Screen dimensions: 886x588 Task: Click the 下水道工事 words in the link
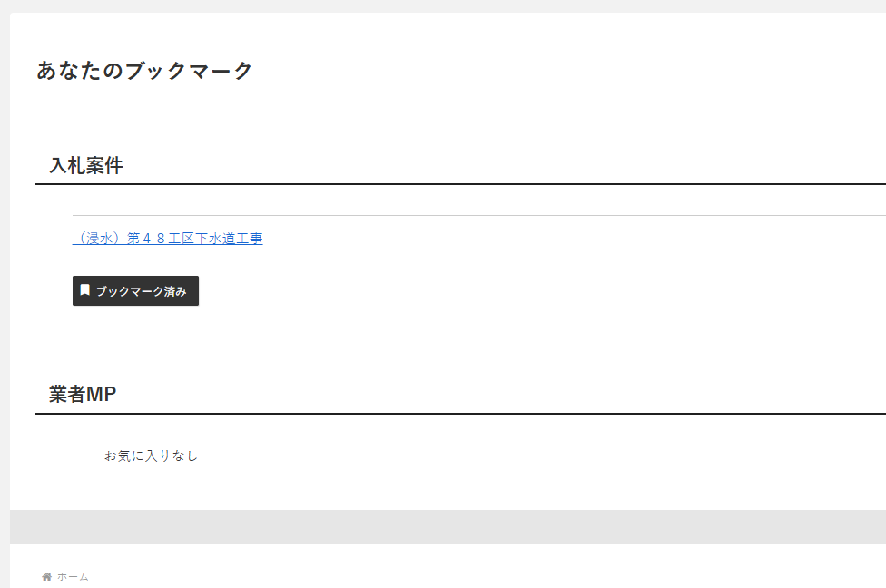click(229, 239)
